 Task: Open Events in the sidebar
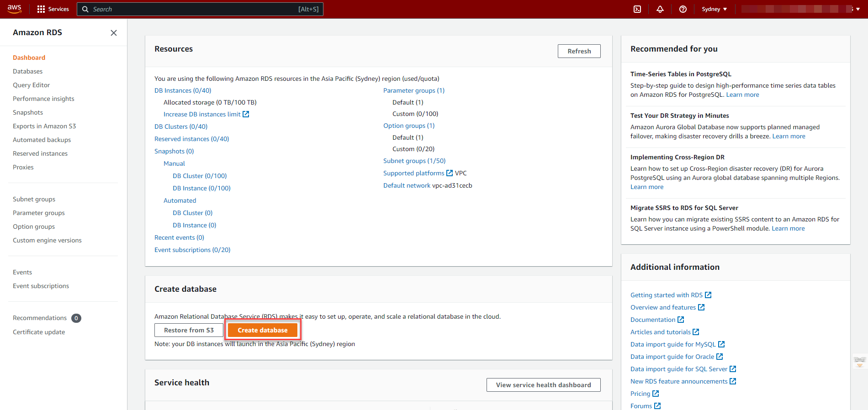click(x=22, y=272)
